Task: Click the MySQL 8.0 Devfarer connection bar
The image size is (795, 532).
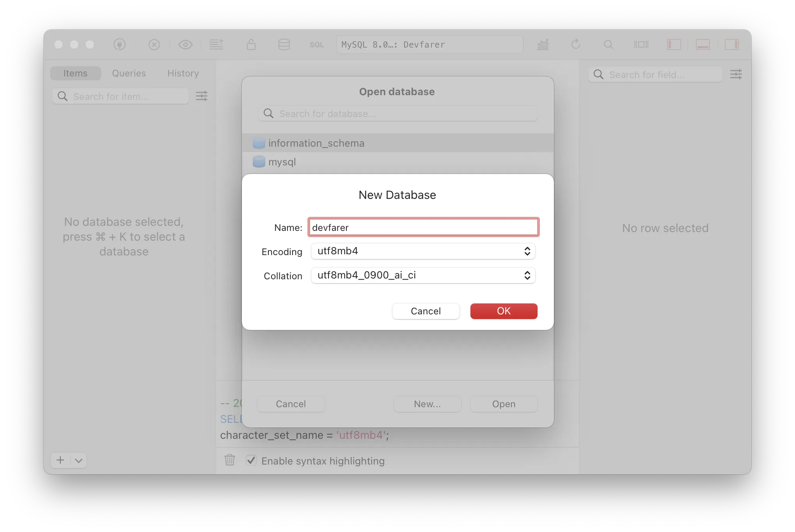Action: tap(429, 44)
